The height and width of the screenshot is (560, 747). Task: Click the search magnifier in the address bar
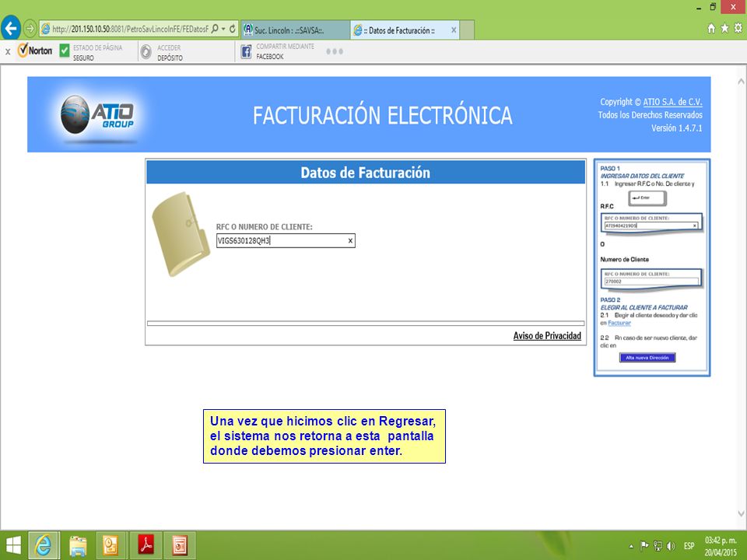(x=215, y=29)
